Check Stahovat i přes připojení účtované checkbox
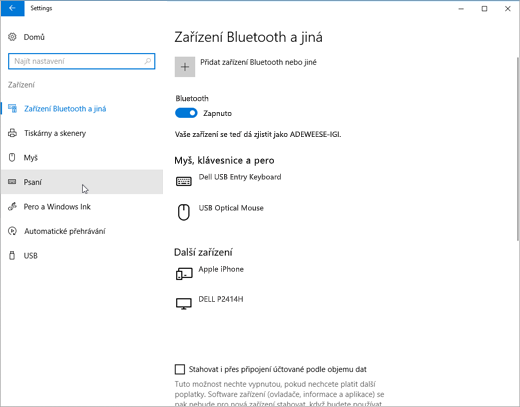This screenshot has width=520, height=407. 180,369
